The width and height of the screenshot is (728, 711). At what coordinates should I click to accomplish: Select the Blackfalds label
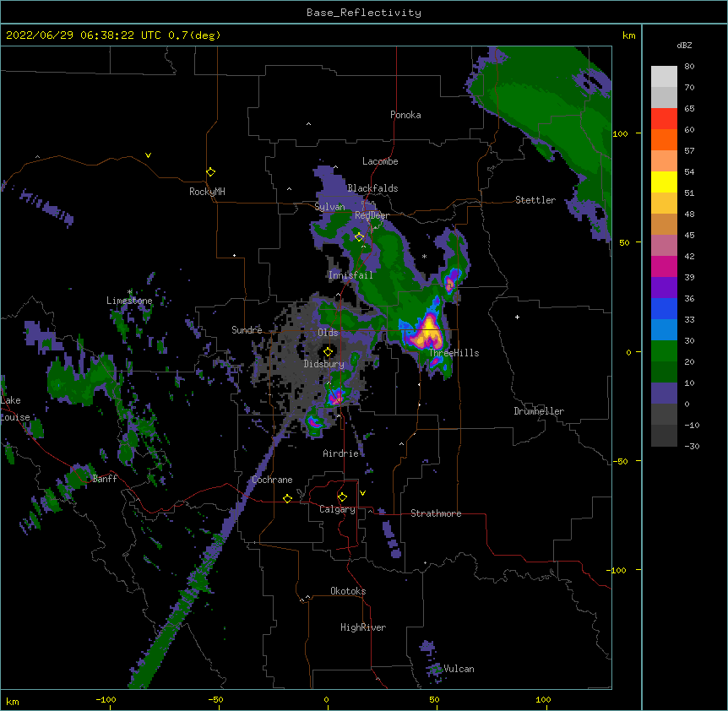(372, 188)
